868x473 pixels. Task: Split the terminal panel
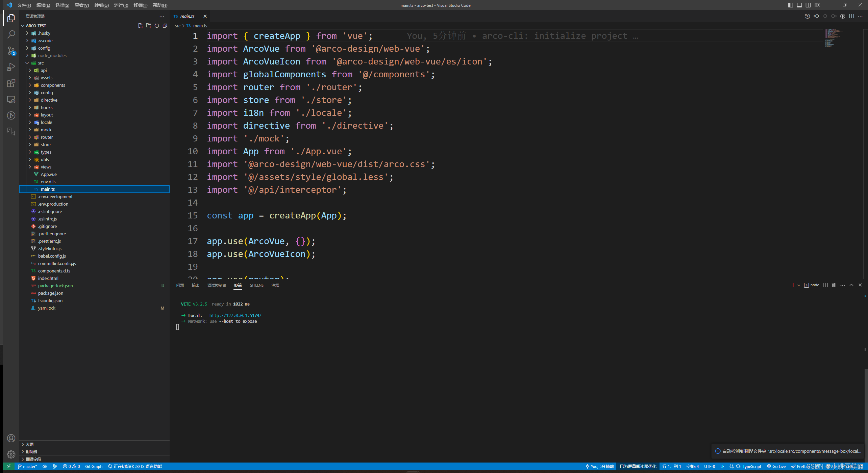coord(825,285)
